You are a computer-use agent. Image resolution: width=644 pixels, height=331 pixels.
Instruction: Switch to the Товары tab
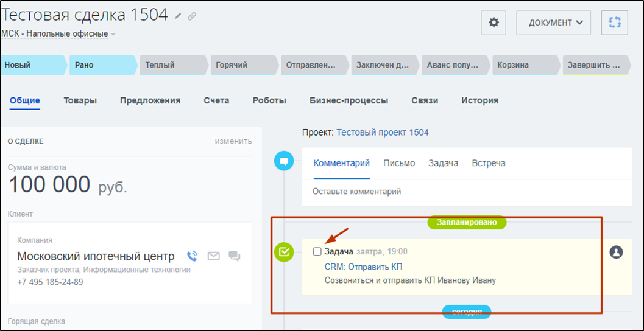click(80, 100)
